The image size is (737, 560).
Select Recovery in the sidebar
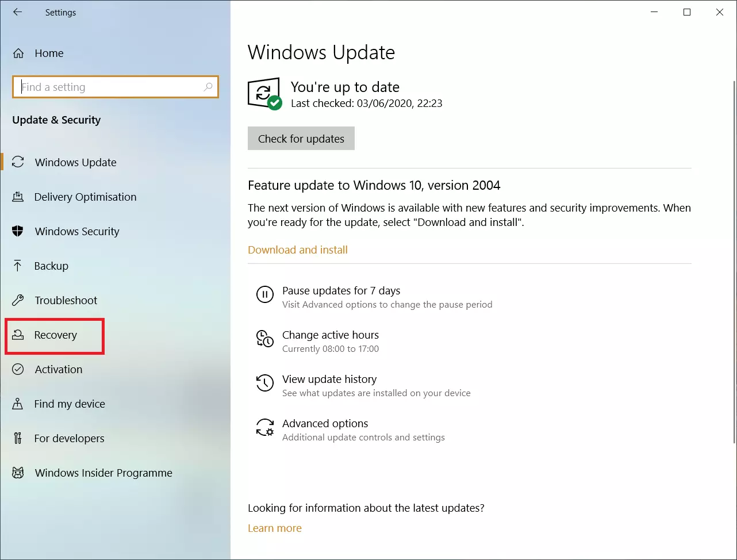click(x=116, y=335)
